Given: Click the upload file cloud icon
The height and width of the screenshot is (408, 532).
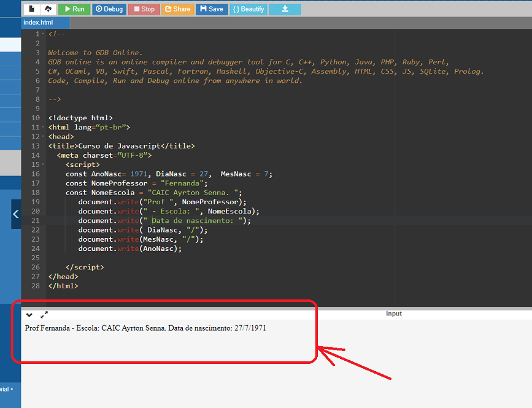Looking at the screenshot, I should tap(48, 9).
